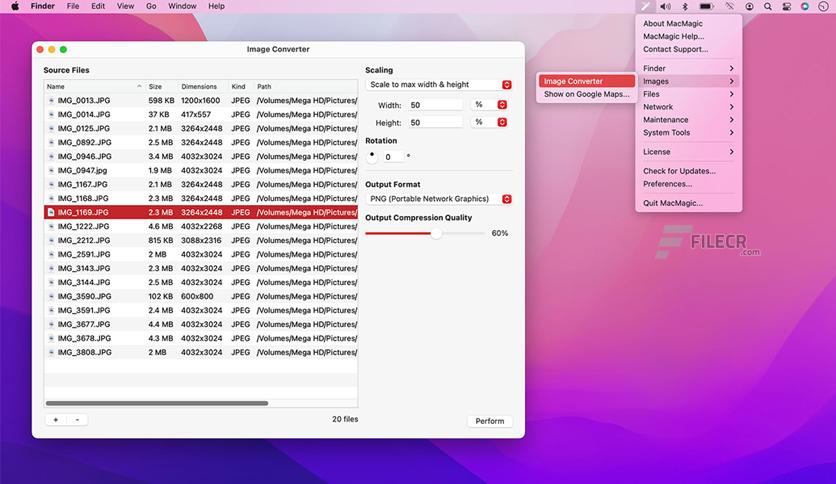The image size is (836, 484).
Task: Open the MacMagic wand menu bar icon
Action: [x=645, y=6]
